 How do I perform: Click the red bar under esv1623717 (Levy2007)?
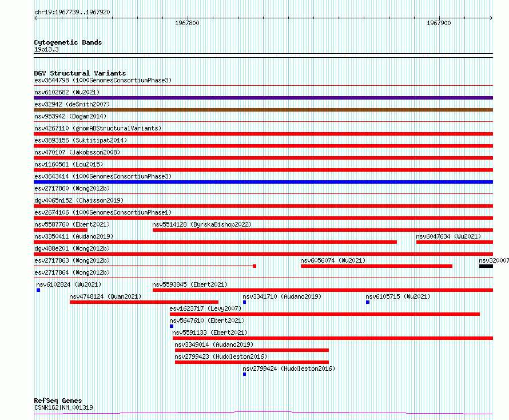pyautogui.click(x=325, y=314)
